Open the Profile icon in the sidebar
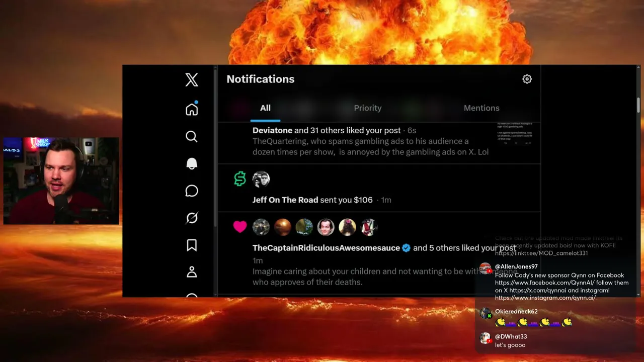This screenshot has width=644, height=362. click(192, 272)
